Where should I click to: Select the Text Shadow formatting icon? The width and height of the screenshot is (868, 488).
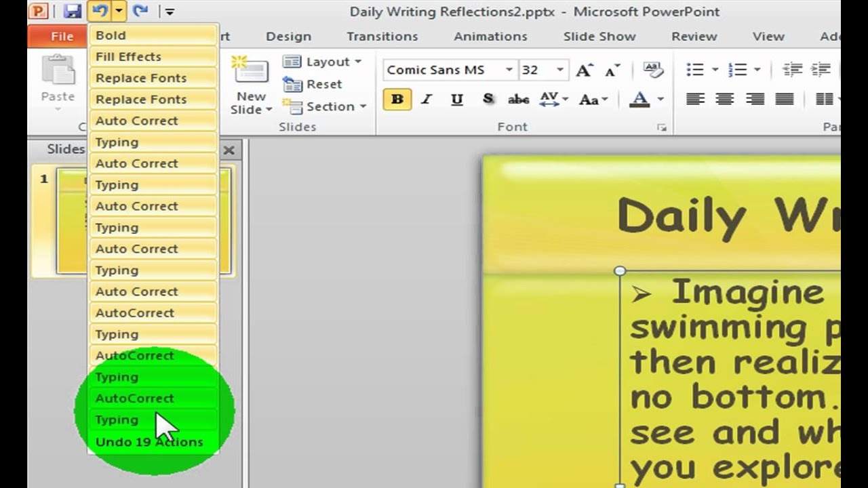(488, 99)
